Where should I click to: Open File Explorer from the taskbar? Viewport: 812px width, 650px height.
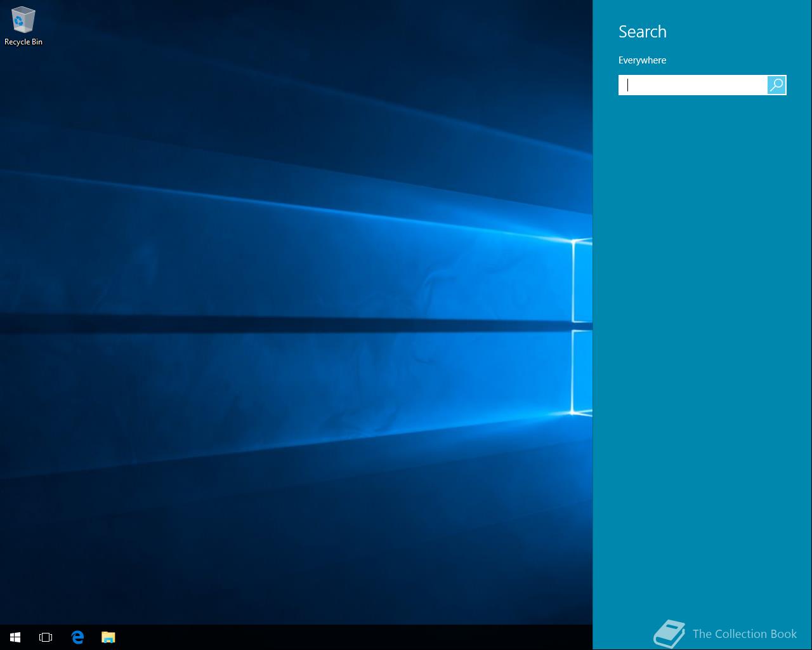tap(108, 637)
